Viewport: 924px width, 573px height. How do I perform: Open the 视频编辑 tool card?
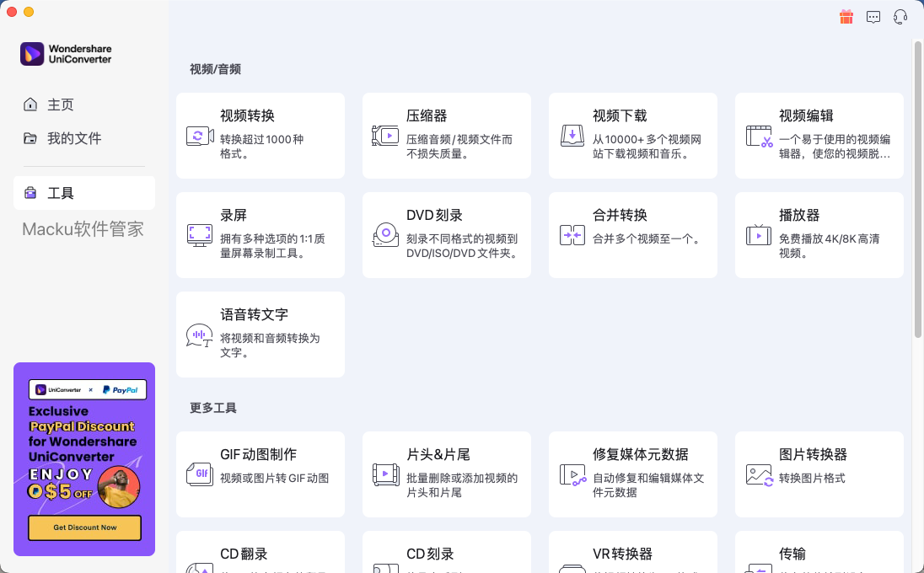pos(819,136)
